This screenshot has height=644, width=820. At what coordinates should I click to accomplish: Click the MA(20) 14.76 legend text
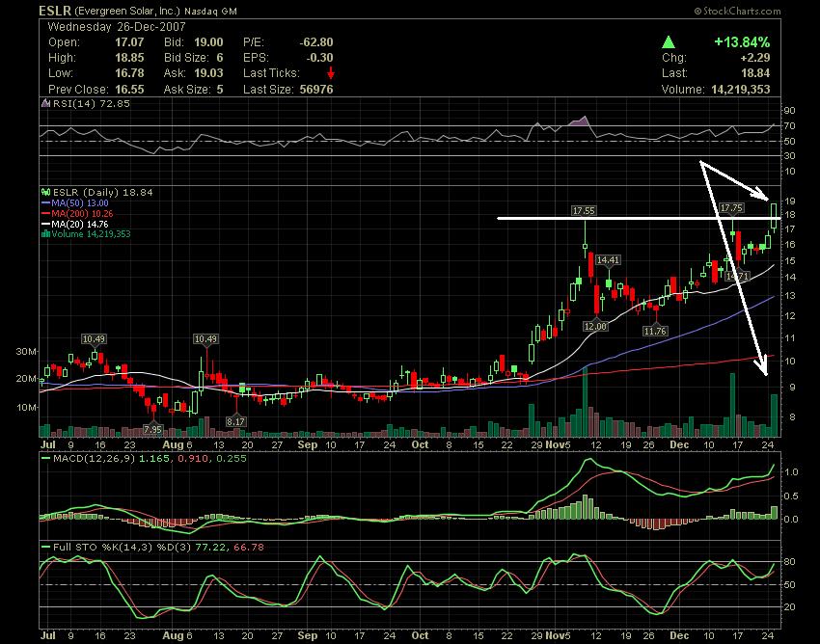pos(80,225)
